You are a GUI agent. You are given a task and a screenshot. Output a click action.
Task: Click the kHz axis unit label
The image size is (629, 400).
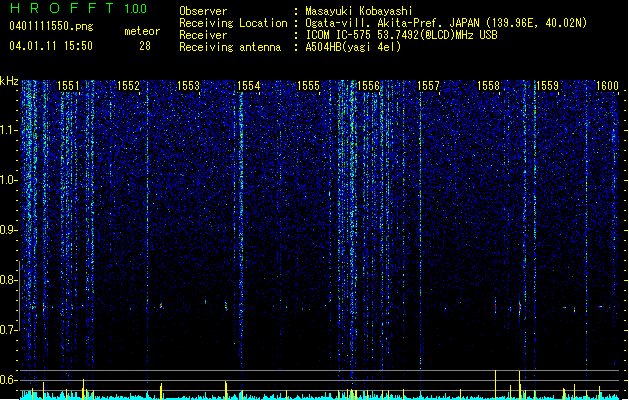point(9,81)
